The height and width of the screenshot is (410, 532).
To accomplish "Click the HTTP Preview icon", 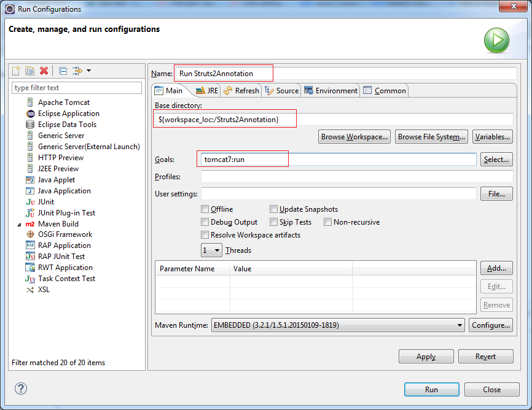I will coord(30,157).
